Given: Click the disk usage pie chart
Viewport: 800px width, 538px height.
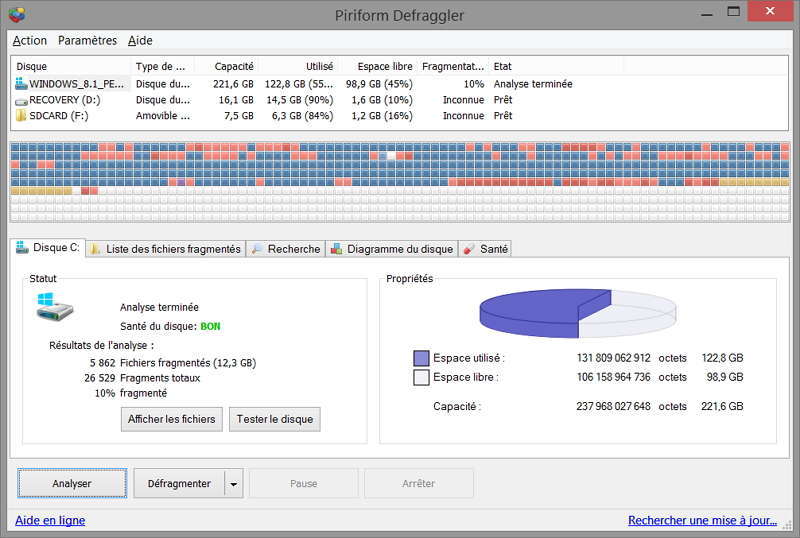Looking at the screenshot, I should pos(578,313).
